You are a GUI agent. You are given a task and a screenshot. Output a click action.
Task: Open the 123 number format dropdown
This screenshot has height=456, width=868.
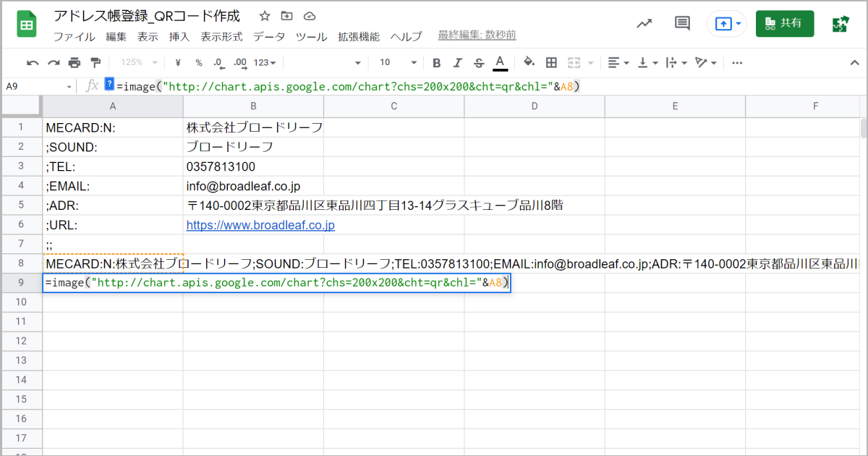pyautogui.click(x=265, y=63)
